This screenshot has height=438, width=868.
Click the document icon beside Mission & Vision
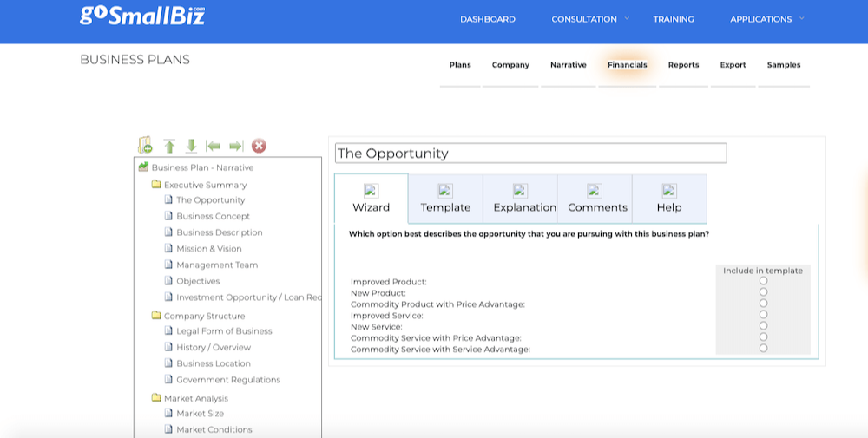click(169, 248)
